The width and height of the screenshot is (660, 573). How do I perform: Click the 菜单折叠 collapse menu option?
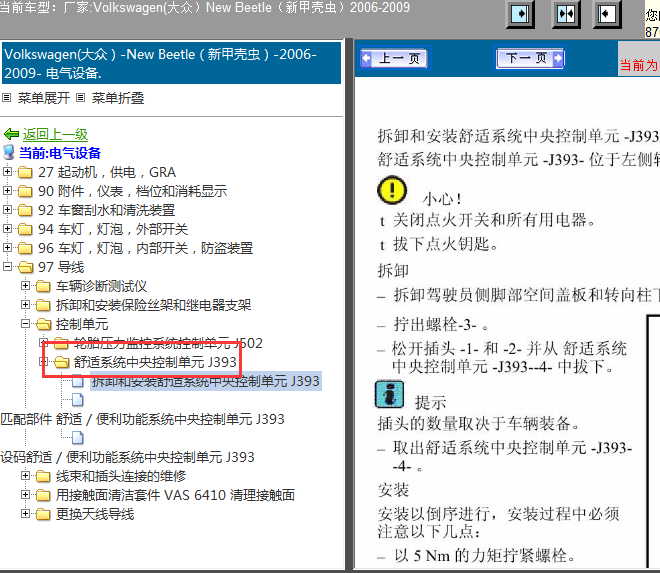[x=118, y=98]
